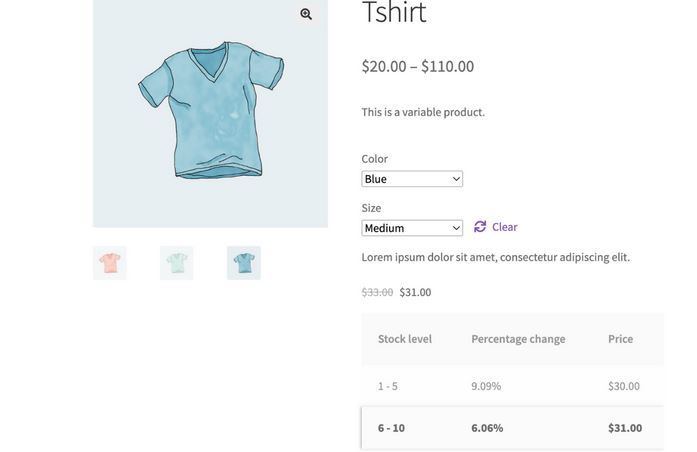Click the Percentage change column header
697x452 pixels.
pos(518,339)
